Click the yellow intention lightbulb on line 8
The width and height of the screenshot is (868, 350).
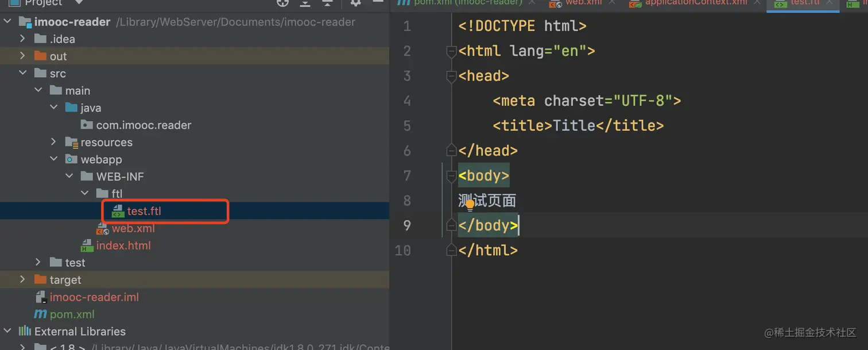(470, 205)
